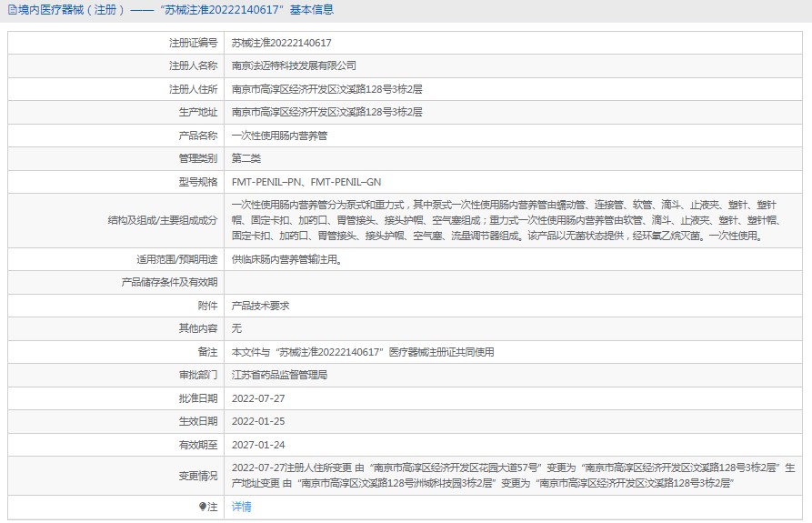
Task: Click management class value 第二类
Action: [x=246, y=158]
